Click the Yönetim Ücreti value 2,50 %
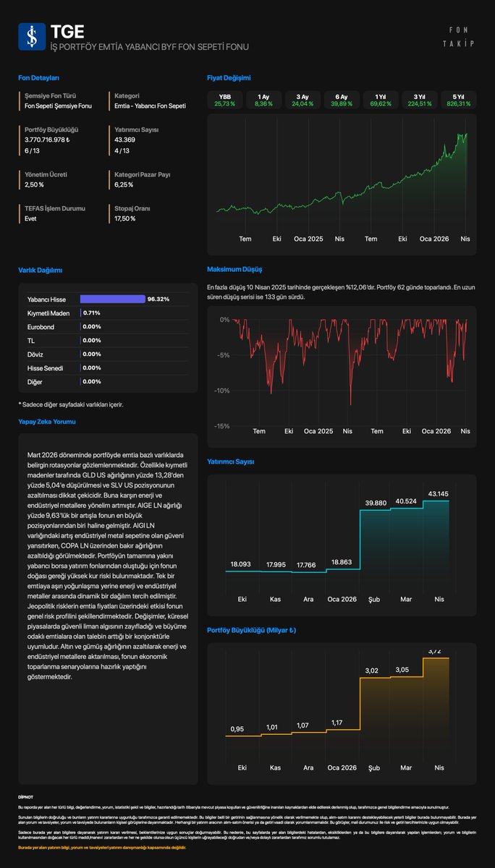 pos(34,184)
